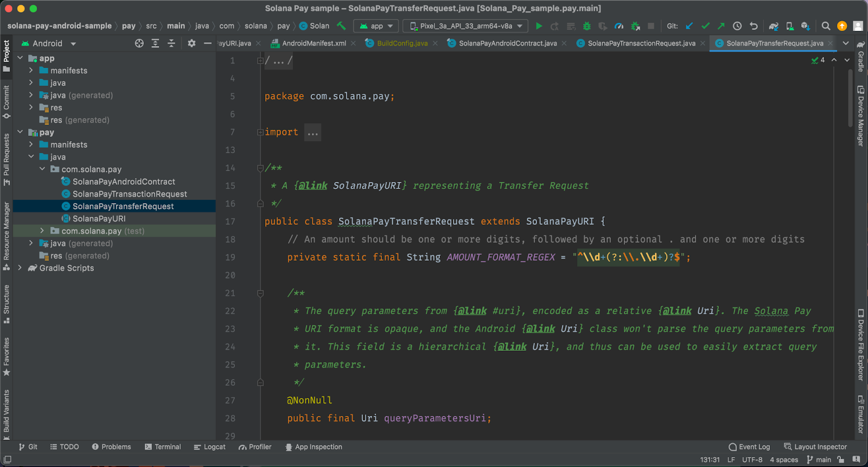Open the SDK Manager icon

pos(806,26)
